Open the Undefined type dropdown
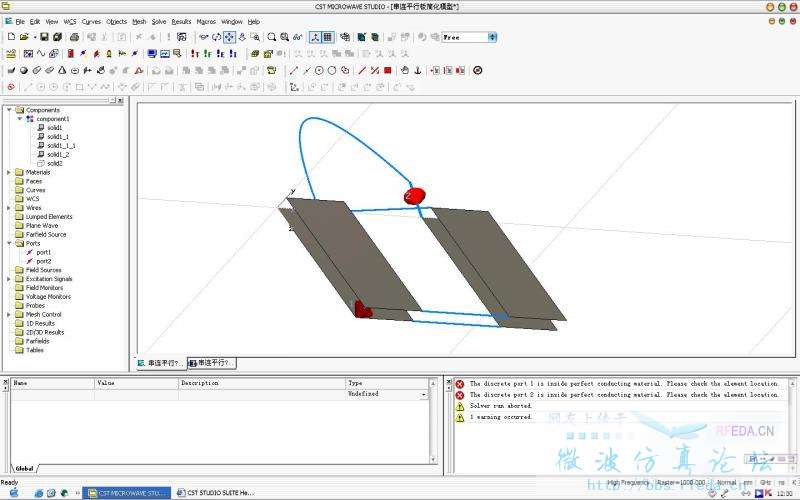This screenshot has width=800, height=500. pyautogui.click(x=423, y=394)
